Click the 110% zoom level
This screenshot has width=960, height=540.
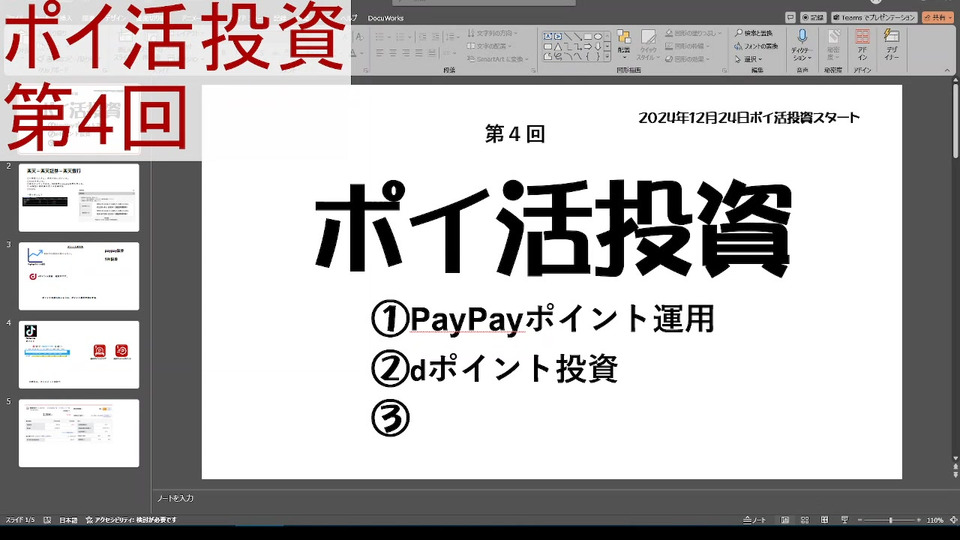click(x=935, y=520)
